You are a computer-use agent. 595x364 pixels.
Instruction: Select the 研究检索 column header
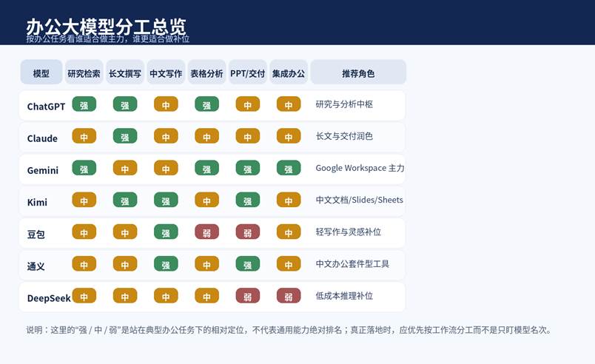pos(84,73)
